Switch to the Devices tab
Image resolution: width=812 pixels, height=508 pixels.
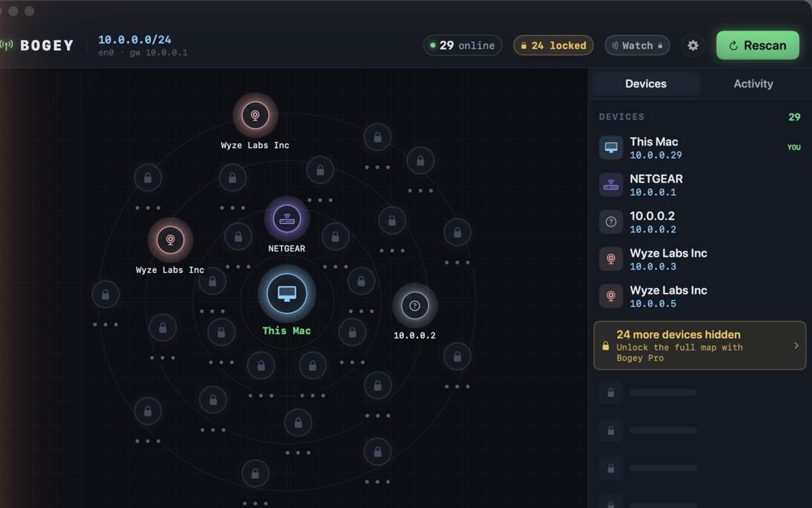click(x=646, y=84)
